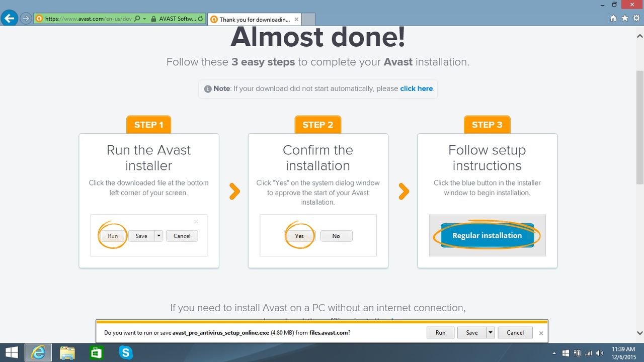The image size is (644, 362).
Task: Click the battery power tray icon
Action: [577, 353]
